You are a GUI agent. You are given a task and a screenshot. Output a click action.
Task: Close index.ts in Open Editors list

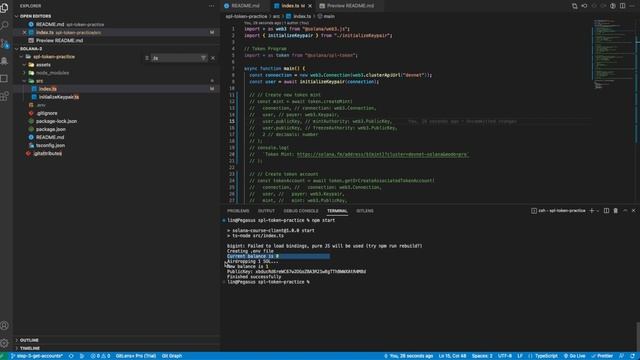click(24, 32)
